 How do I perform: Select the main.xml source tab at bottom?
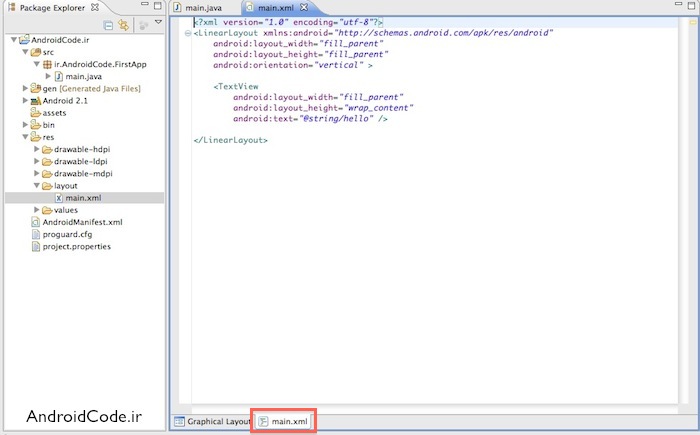click(x=283, y=422)
